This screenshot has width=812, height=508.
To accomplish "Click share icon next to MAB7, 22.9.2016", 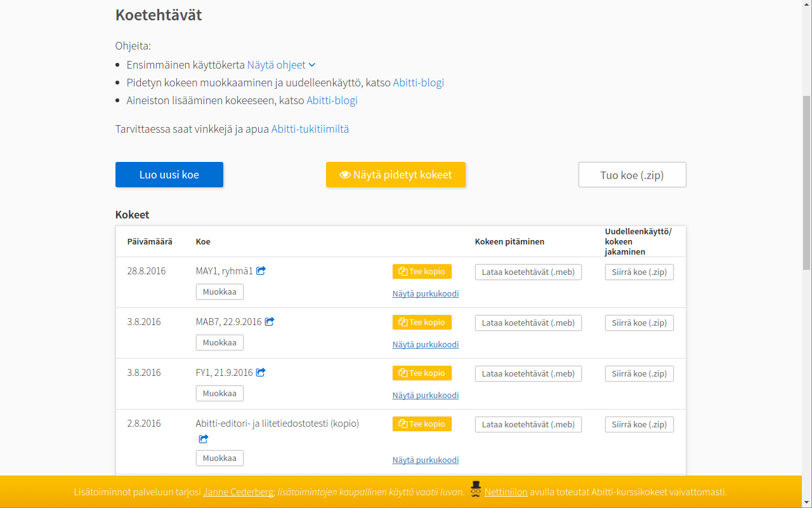I will coord(270,321).
